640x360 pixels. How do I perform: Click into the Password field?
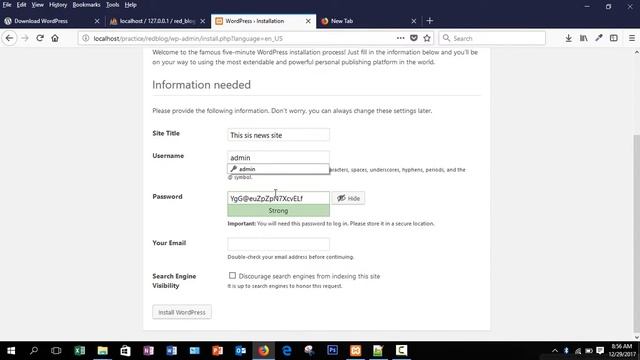click(278, 198)
